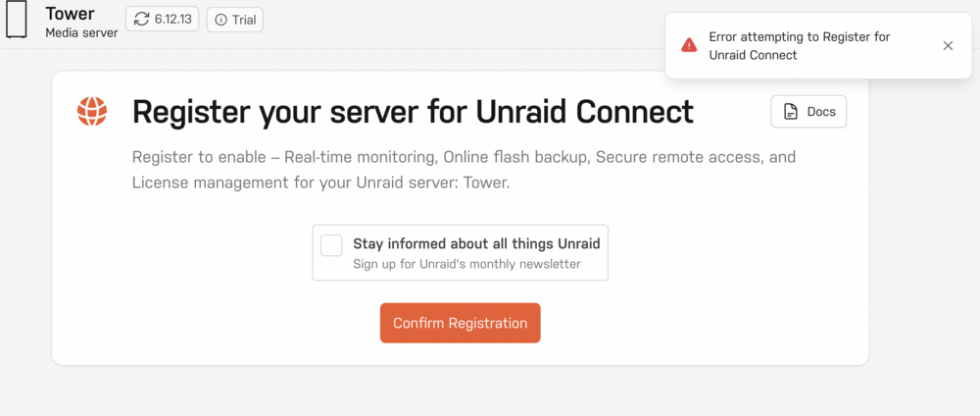The height and width of the screenshot is (416, 980).
Task: Click the orange Unraid Connect globe icon
Action: [x=92, y=111]
